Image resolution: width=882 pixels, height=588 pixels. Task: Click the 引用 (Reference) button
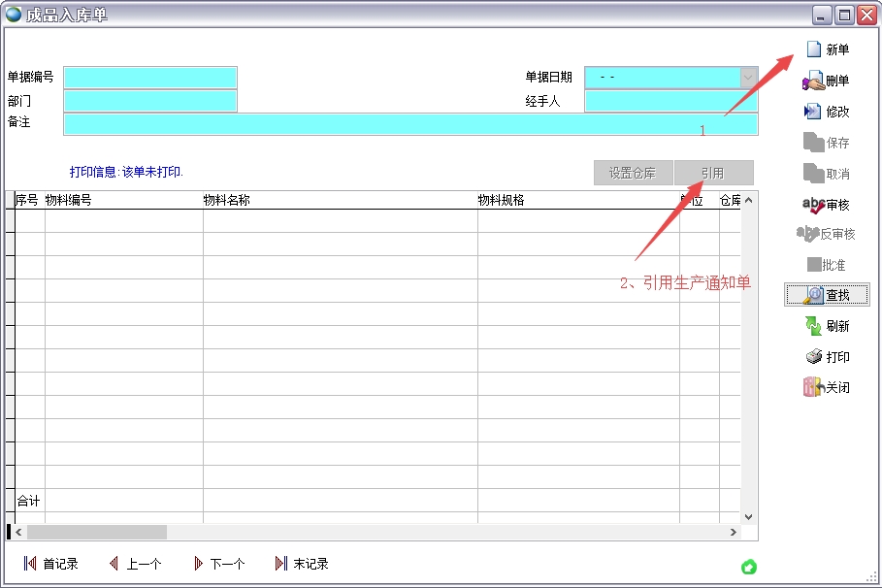pyautogui.click(x=713, y=172)
